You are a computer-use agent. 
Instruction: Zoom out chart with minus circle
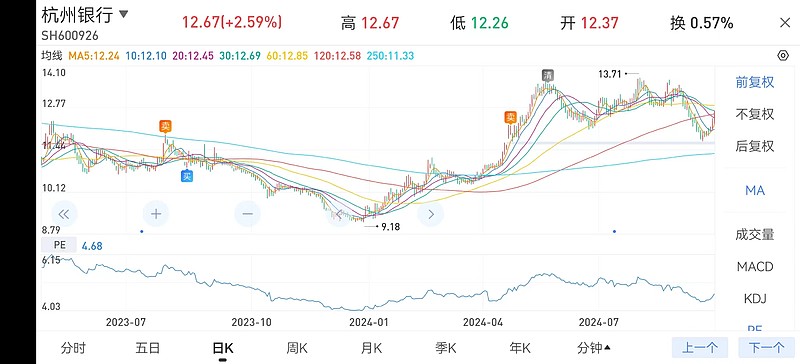[x=247, y=214]
